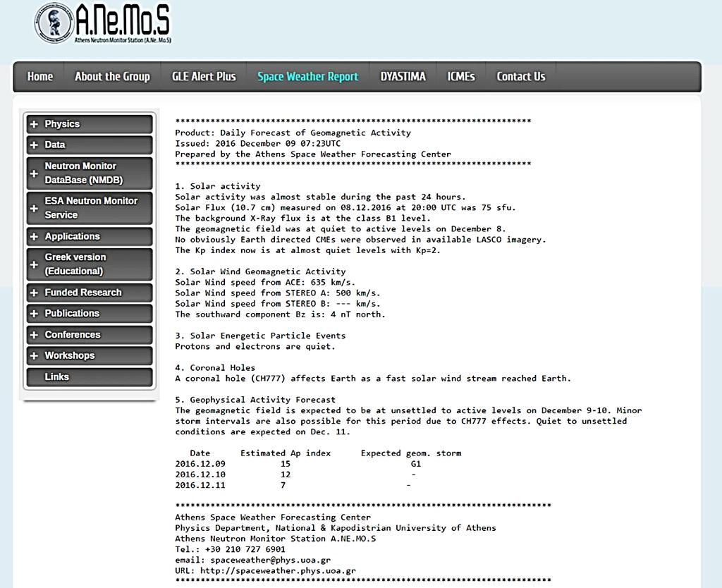
Task: Open the ESA Neutron Monitor Service section
Action: point(90,208)
